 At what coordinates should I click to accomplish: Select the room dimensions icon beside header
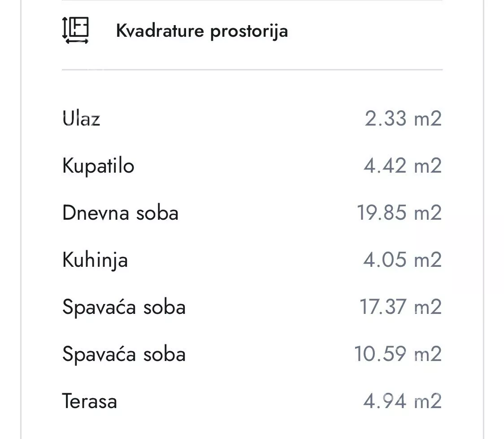76,30
